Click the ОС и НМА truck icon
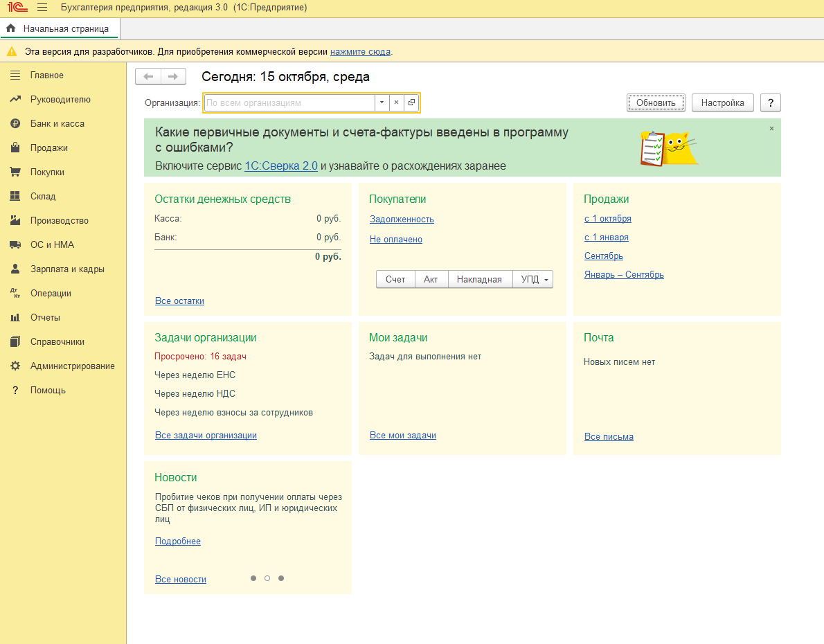Screen dimensions: 824x644 pyautogui.click(x=15, y=245)
